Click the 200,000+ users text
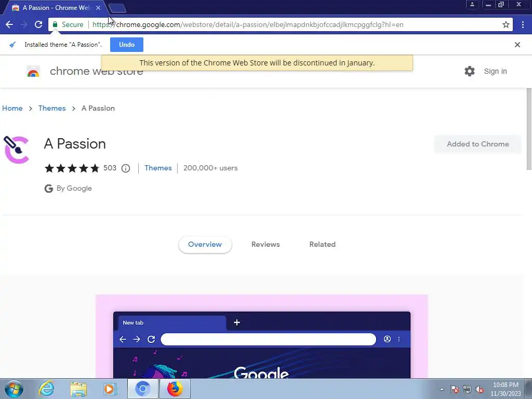The width and height of the screenshot is (532, 399). pyautogui.click(x=210, y=168)
